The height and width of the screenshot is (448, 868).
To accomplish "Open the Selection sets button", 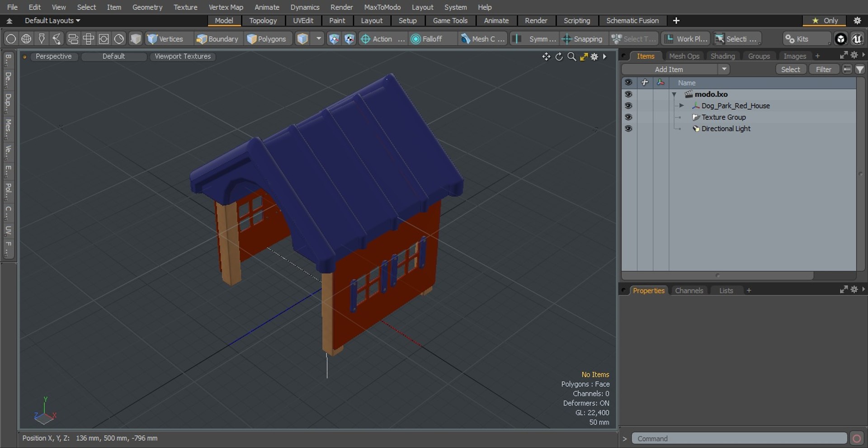I will tap(737, 39).
